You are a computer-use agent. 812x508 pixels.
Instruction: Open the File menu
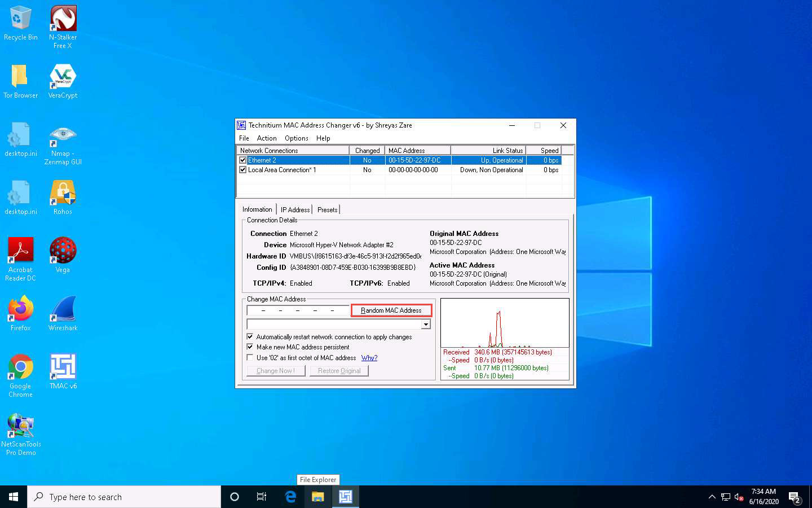pyautogui.click(x=244, y=138)
